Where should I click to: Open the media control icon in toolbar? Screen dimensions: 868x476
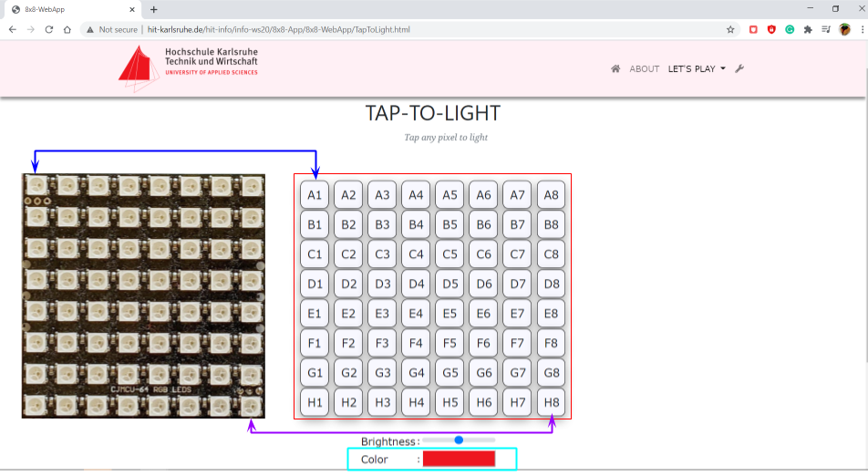coord(826,29)
